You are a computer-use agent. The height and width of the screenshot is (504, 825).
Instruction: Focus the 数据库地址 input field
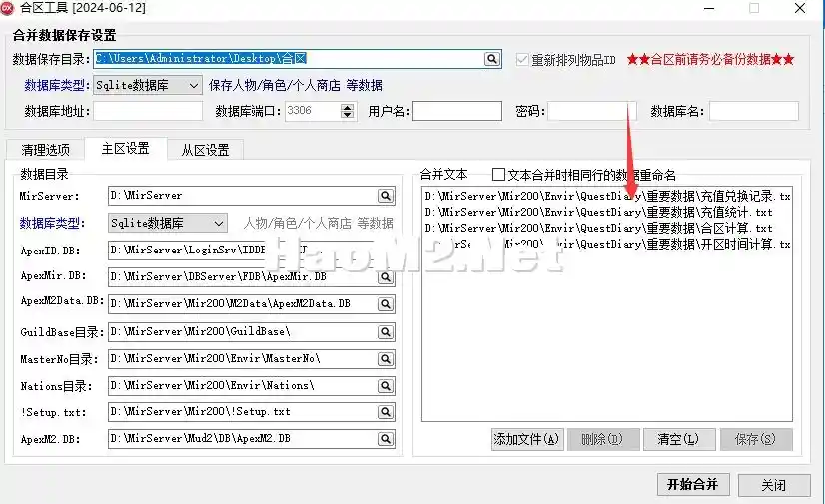(148, 111)
